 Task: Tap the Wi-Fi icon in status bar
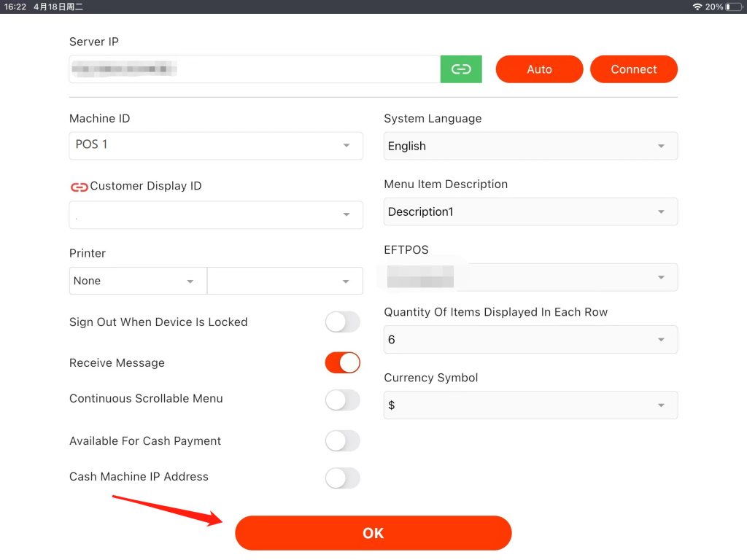[x=697, y=7]
